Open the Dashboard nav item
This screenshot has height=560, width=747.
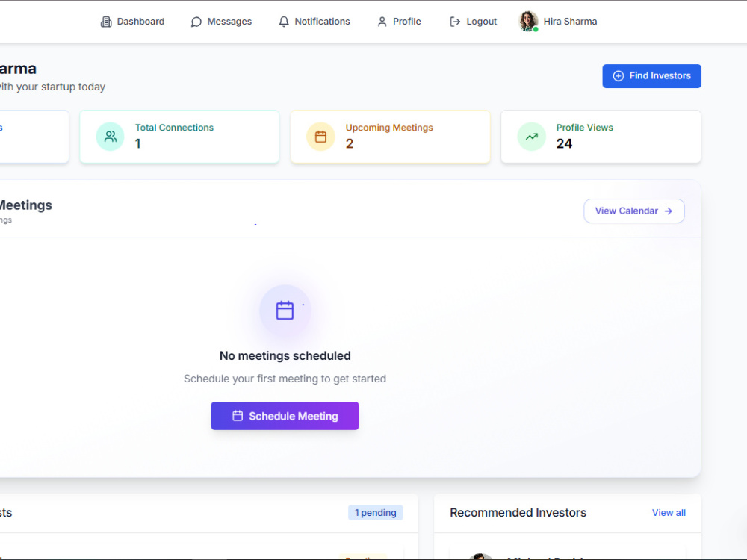132,22
